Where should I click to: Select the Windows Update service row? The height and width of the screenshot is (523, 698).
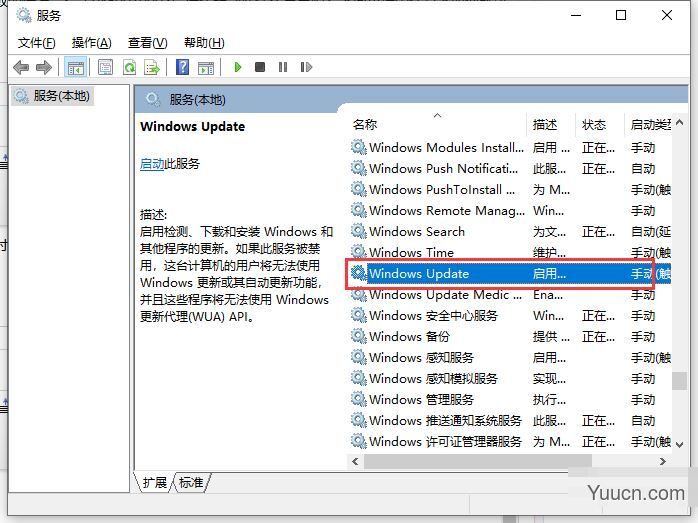point(510,273)
